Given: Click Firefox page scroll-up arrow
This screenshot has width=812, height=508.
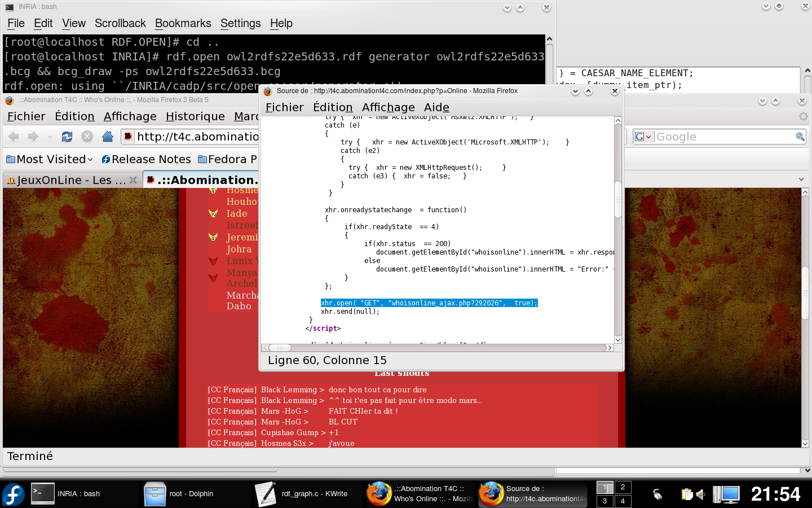Looking at the screenshot, I should [x=805, y=192].
